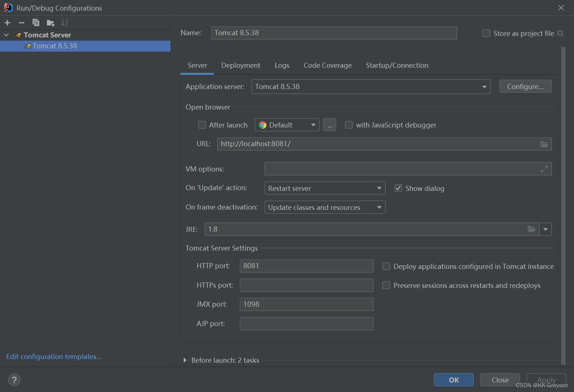Click the OK button
This screenshot has width=574, height=392.
coord(454,380)
